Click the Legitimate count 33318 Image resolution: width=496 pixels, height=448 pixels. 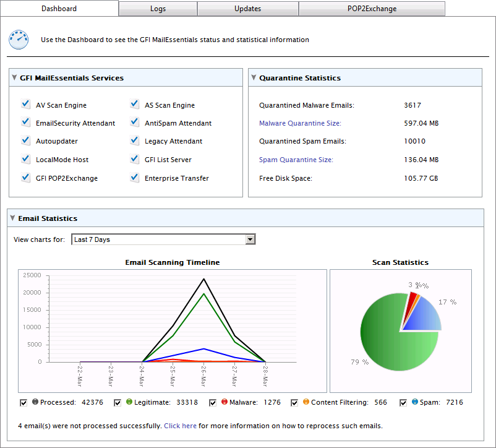click(x=187, y=402)
